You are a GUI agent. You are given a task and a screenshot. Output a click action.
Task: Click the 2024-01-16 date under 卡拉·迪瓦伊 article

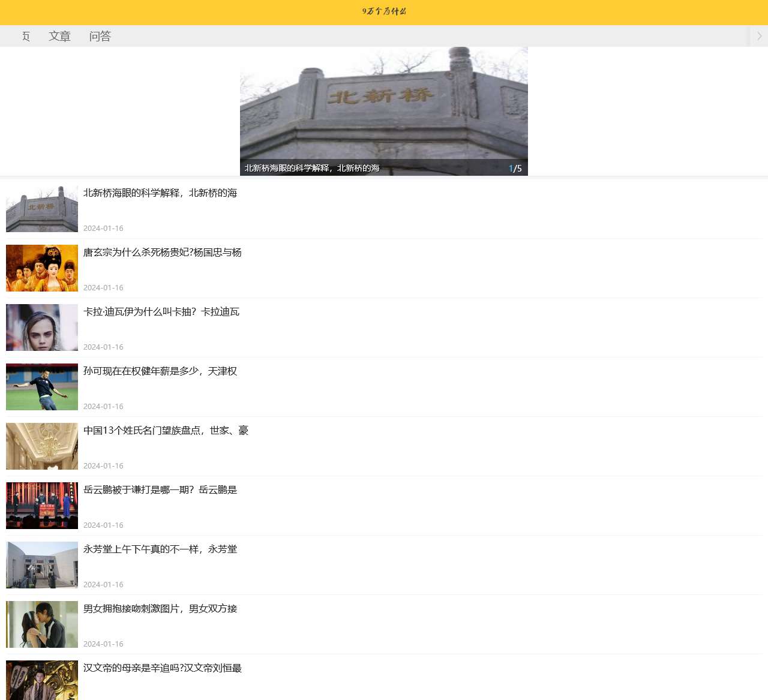tap(103, 347)
